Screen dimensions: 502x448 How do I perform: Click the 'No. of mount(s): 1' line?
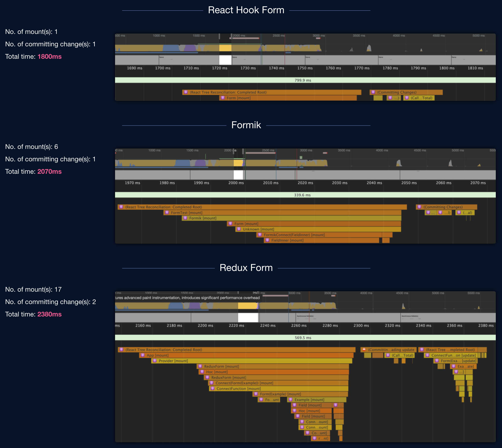(x=31, y=32)
